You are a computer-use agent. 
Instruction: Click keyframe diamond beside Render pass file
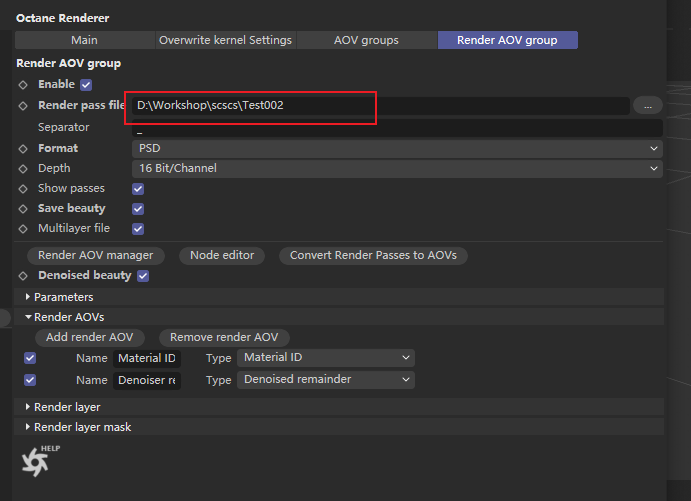tap(23, 106)
